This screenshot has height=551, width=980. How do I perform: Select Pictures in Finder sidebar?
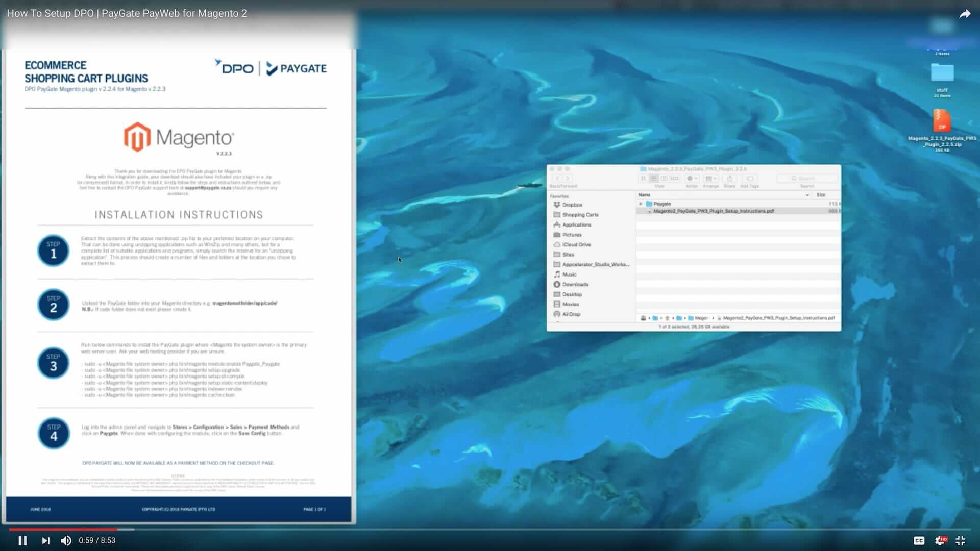[568, 235]
